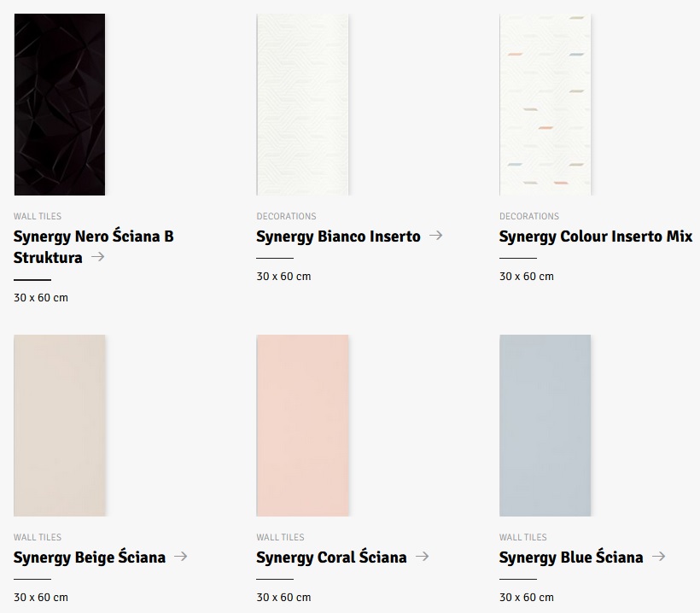The height and width of the screenshot is (613, 700).
Task: Click the arrow next to Synergy Nero Ściana B Struktura
Action: 97,256
